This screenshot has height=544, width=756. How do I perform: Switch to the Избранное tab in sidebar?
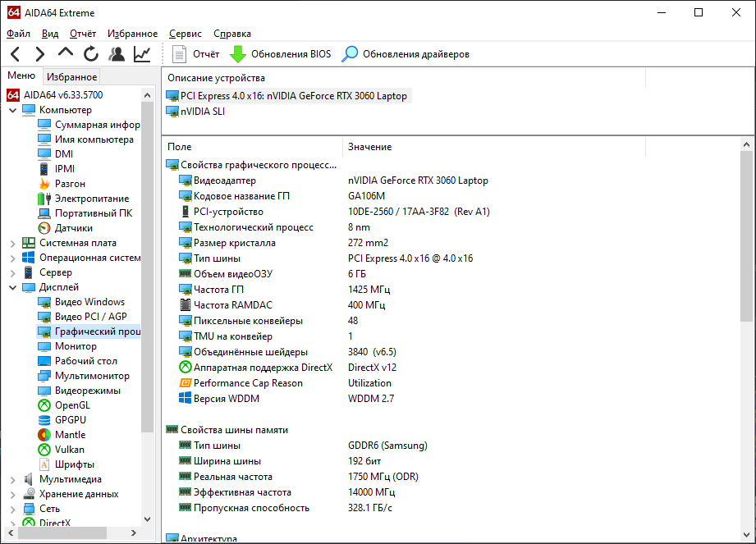click(72, 76)
